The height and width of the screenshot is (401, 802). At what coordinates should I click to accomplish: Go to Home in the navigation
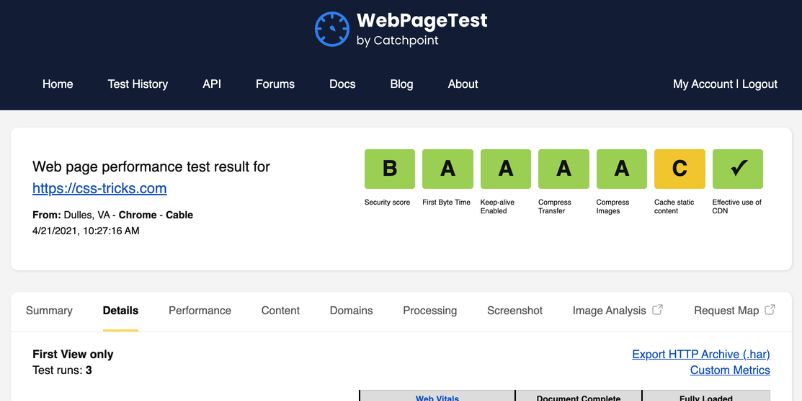coord(57,84)
